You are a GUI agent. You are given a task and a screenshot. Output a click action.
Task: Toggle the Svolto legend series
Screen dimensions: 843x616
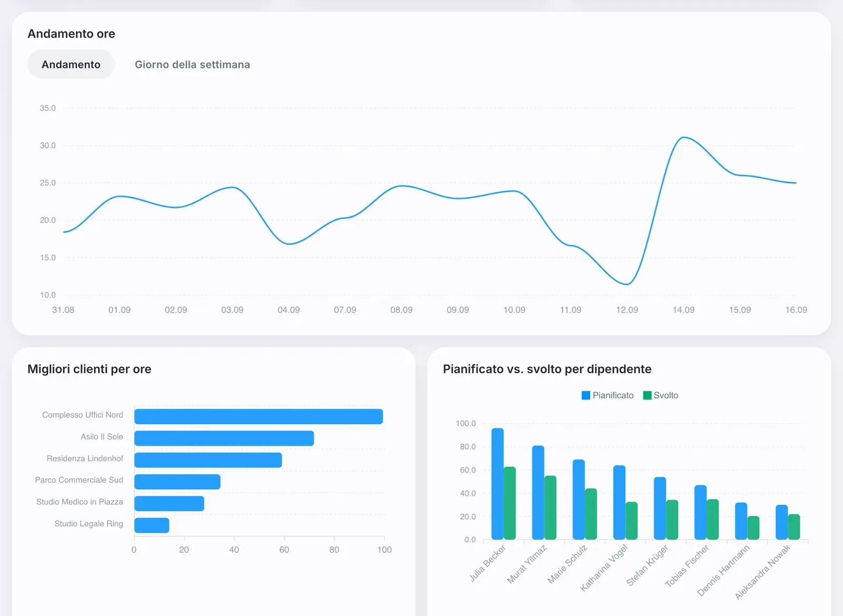coord(661,395)
